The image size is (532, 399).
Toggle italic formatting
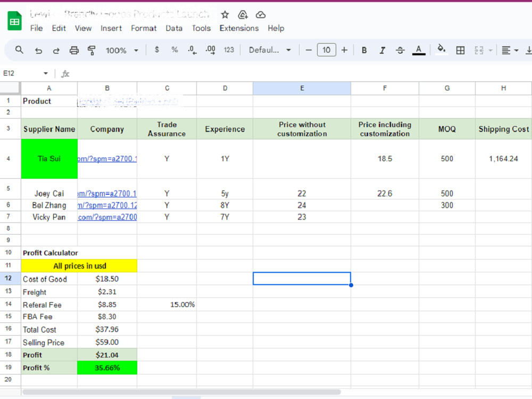[x=383, y=51]
